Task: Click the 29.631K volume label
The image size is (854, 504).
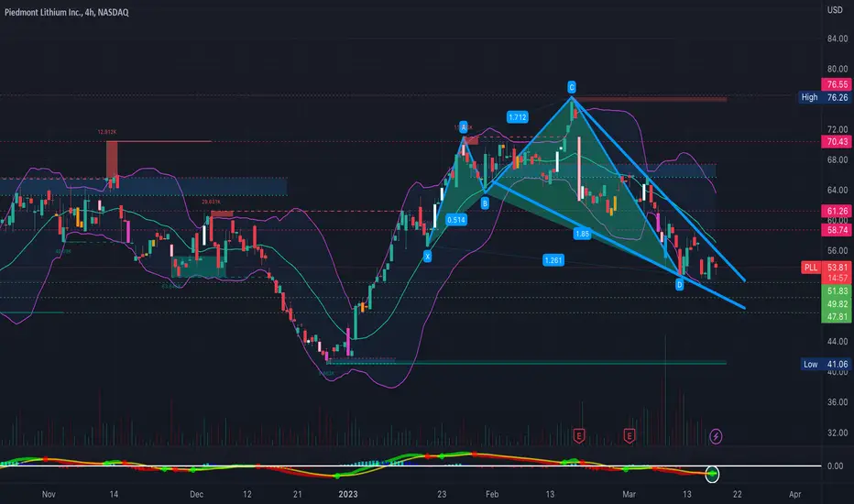Action: [212, 202]
